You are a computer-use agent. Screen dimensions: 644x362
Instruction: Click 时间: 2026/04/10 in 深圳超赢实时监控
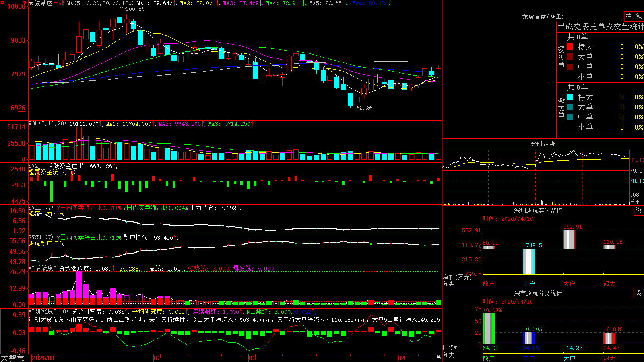[x=508, y=219]
